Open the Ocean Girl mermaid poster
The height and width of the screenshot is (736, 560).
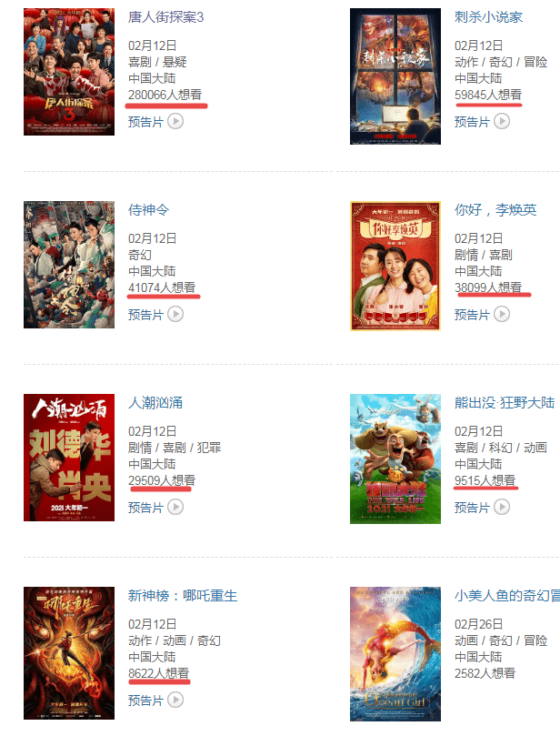(x=395, y=654)
